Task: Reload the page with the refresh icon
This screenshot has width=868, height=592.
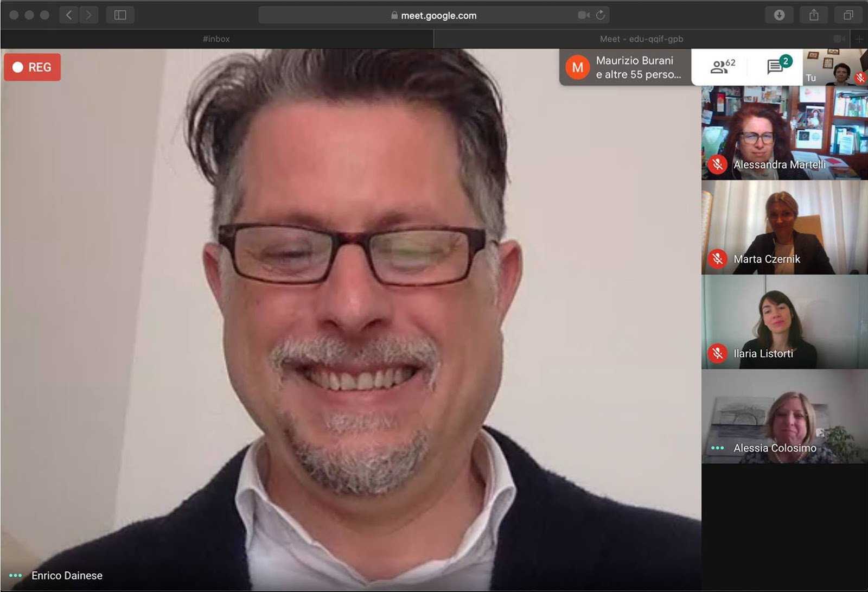Action: [x=600, y=15]
